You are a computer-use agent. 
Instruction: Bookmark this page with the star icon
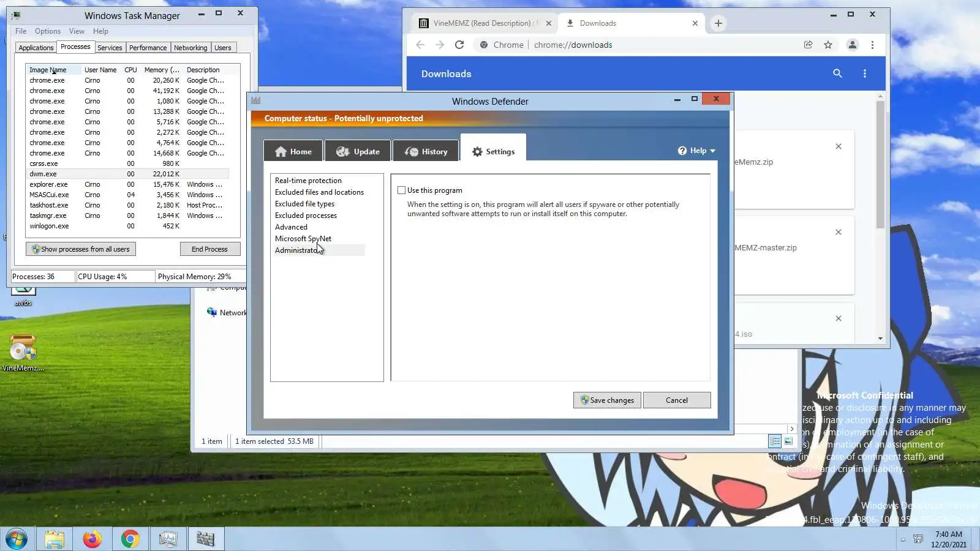[828, 45]
